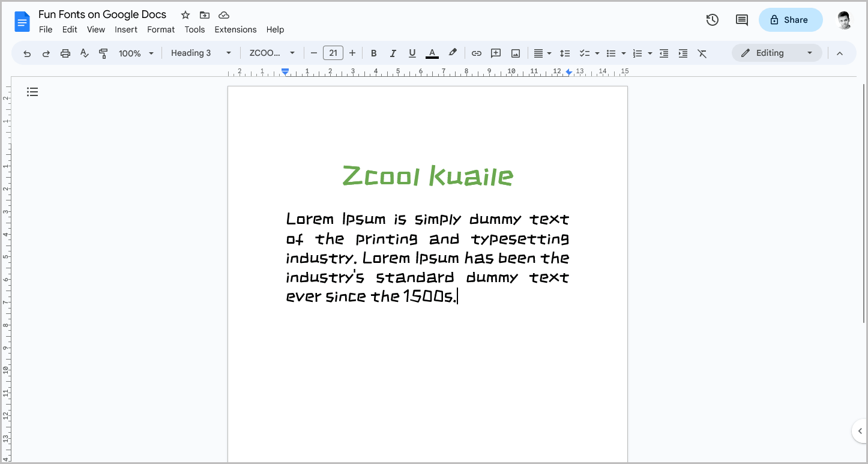Screen dimensions: 868x464
Task: Open the Format menu
Action: click(160, 29)
